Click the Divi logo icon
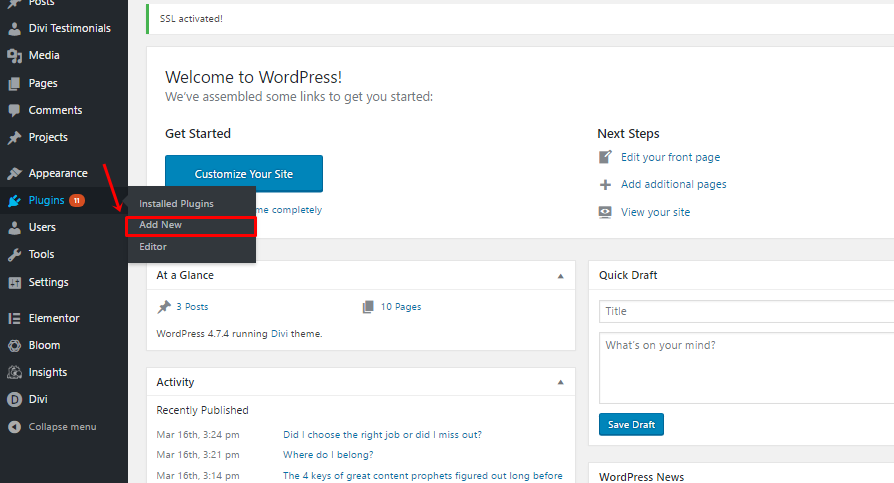This screenshot has width=894, height=483. tap(14, 399)
